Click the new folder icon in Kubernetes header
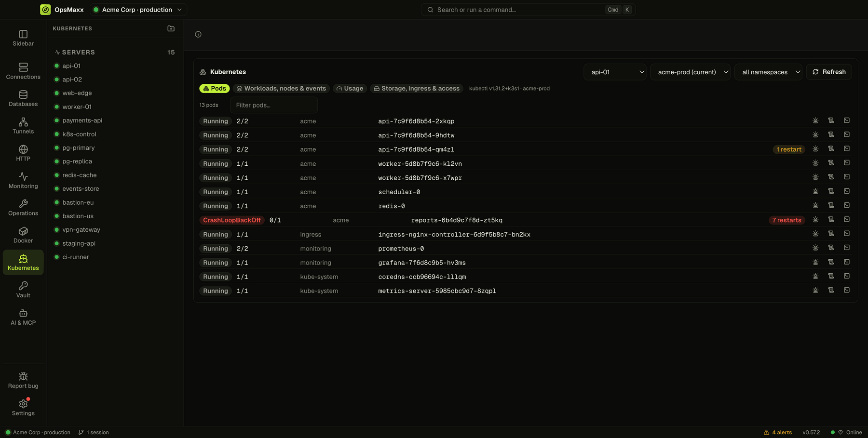Viewport: 868px width, 438px height. click(x=171, y=28)
